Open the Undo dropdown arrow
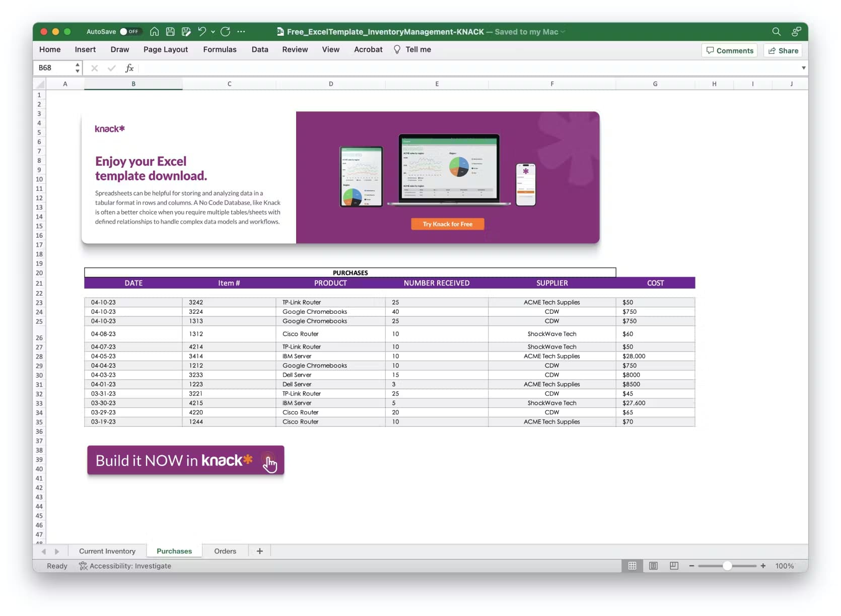This screenshot has width=841, height=616. (212, 31)
